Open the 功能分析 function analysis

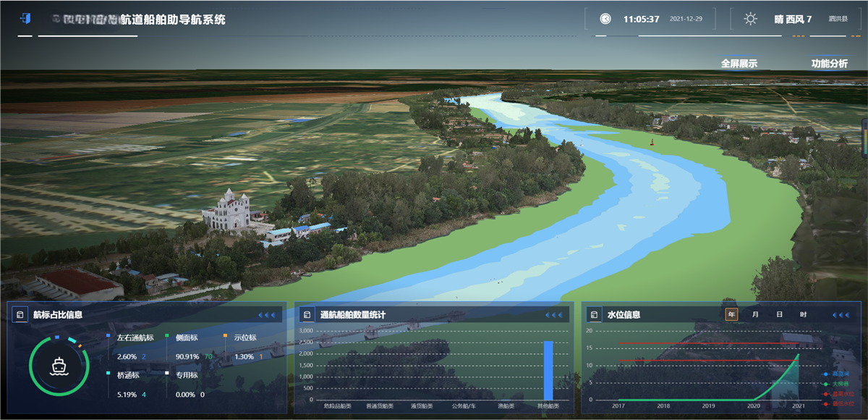(x=829, y=64)
